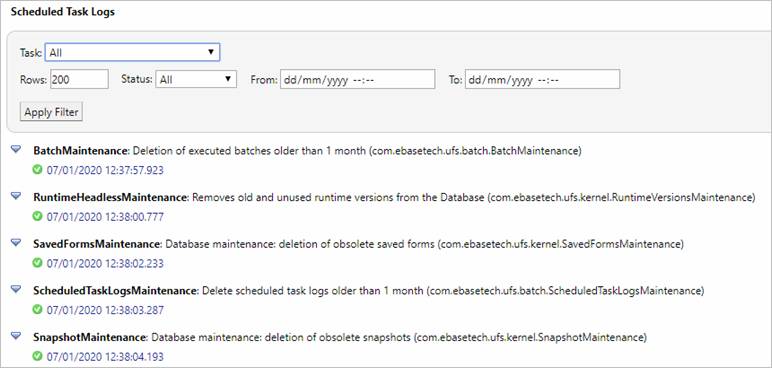Screen dimensions: 772x368
Task: Click the From date-time field
Action: tap(357, 79)
